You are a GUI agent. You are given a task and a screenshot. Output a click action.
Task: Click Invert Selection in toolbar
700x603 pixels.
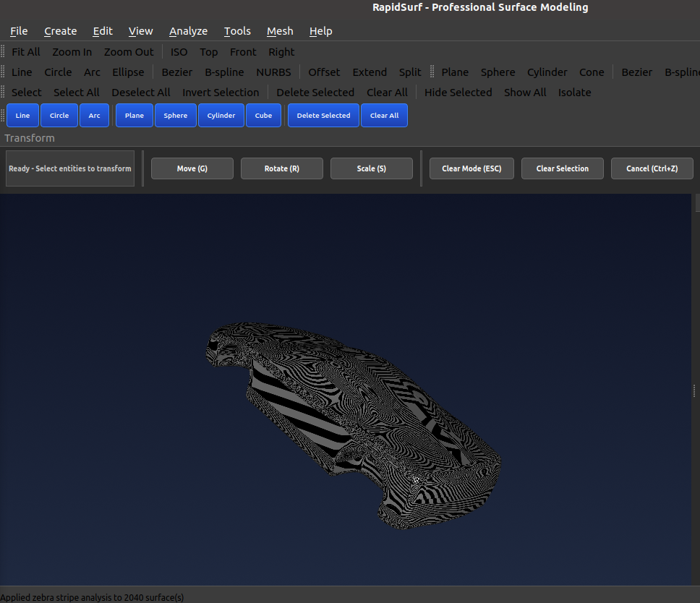coord(221,93)
